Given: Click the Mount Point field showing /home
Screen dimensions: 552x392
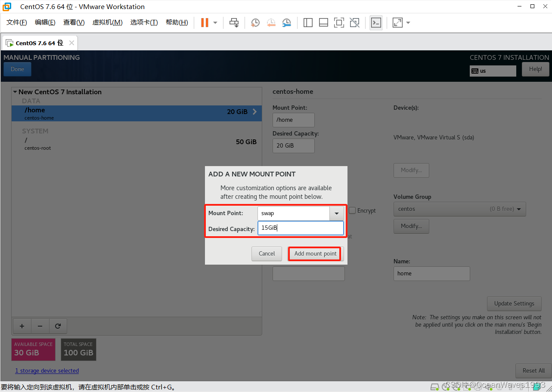Looking at the screenshot, I should click(x=294, y=120).
